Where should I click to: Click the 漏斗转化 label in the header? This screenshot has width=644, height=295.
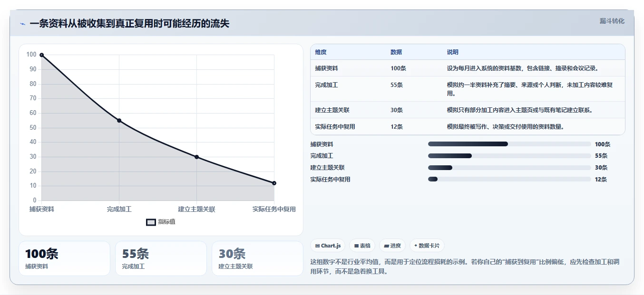click(x=612, y=21)
